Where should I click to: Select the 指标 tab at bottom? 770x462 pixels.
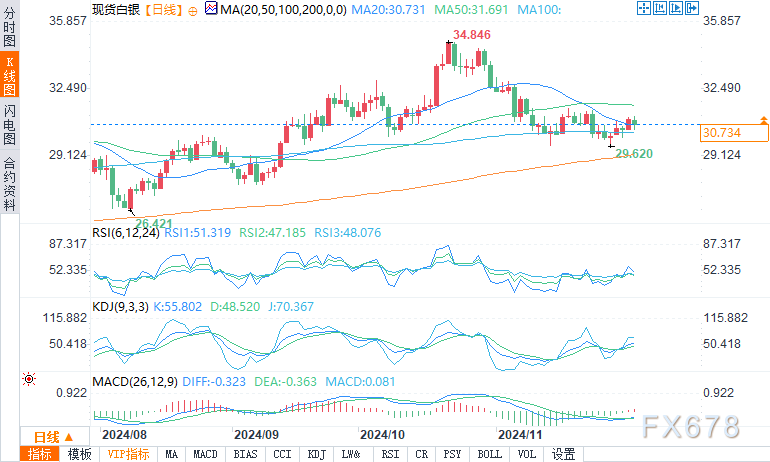click(41, 454)
